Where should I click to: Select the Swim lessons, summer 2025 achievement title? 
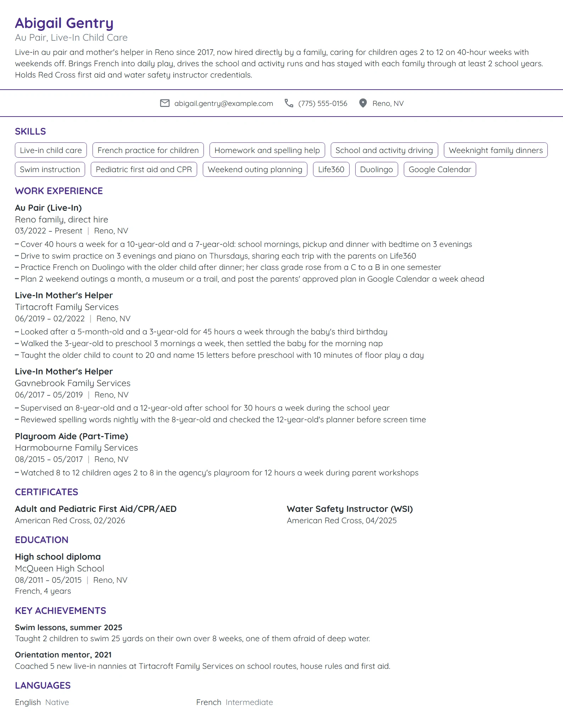coord(68,627)
